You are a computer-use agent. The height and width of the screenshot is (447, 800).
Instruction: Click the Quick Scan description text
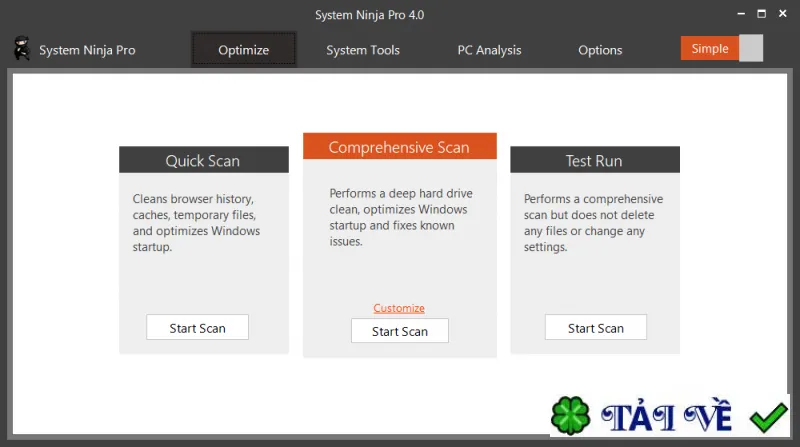pyautogui.click(x=196, y=222)
